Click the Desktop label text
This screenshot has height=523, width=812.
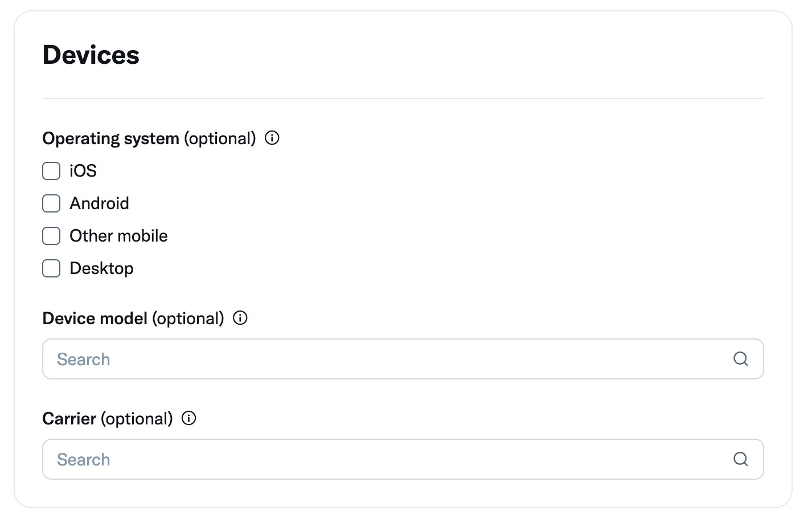coord(101,268)
